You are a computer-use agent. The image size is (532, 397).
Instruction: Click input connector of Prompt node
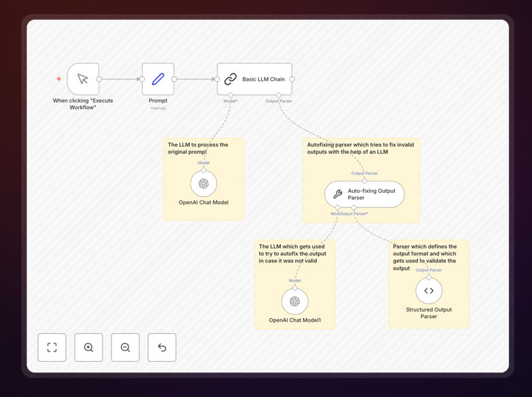pyautogui.click(x=142, y=79)
